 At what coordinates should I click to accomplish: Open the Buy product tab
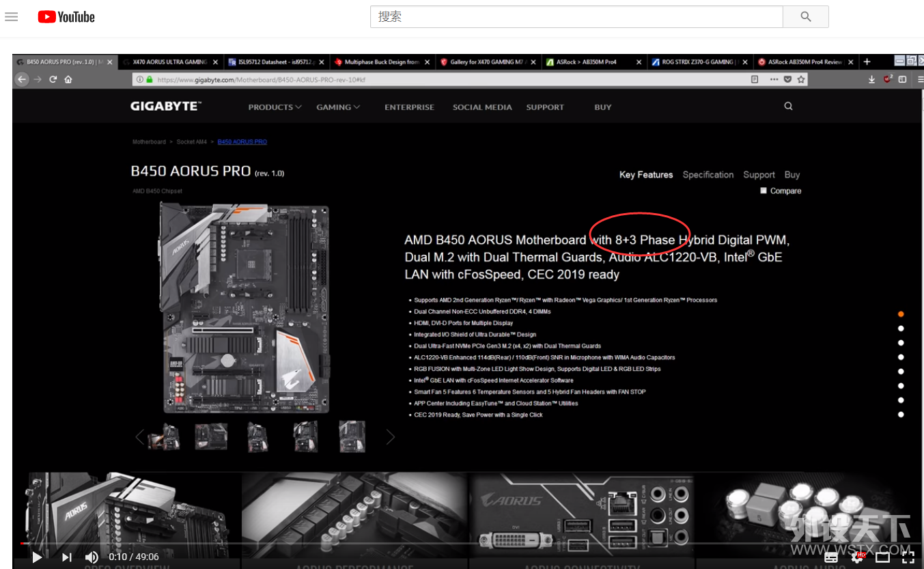point(792,175)
